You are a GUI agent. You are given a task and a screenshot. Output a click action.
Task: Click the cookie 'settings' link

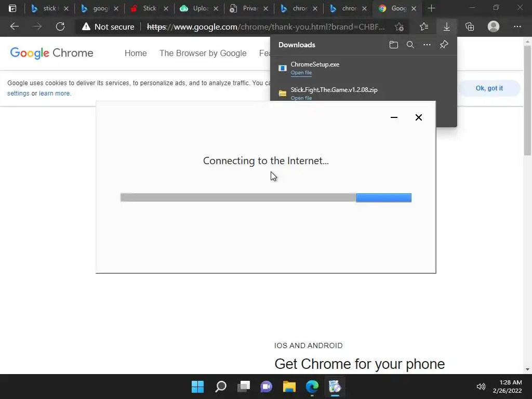pyautogui.click(x=18, y=94)
